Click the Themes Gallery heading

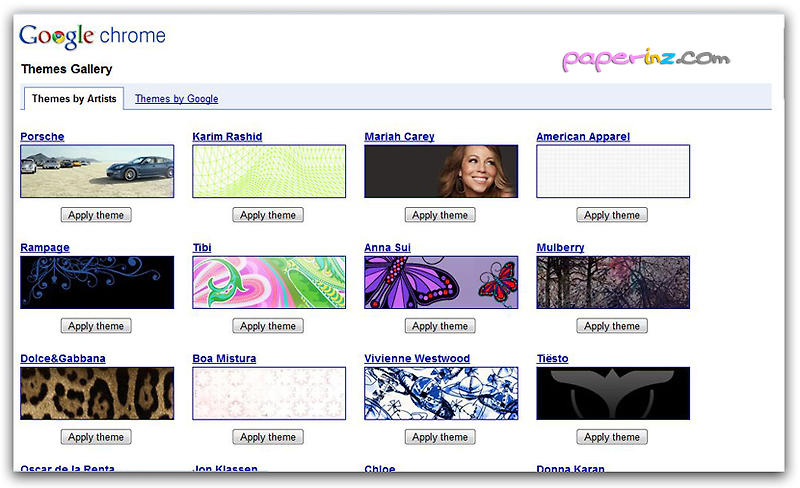[67, 69]
